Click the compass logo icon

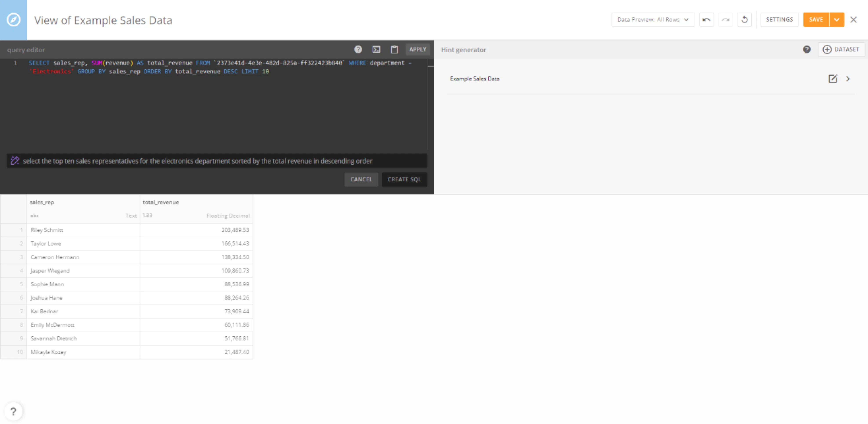[x=13, y=20]
